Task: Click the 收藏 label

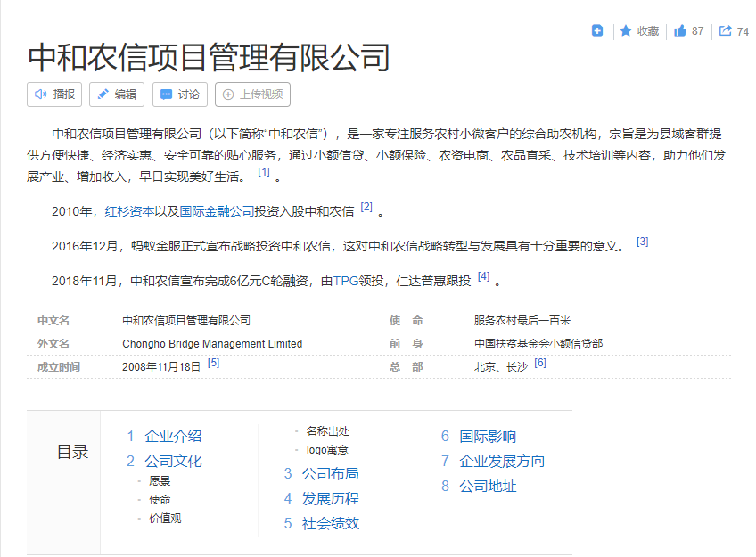Action: click(647, 31)
